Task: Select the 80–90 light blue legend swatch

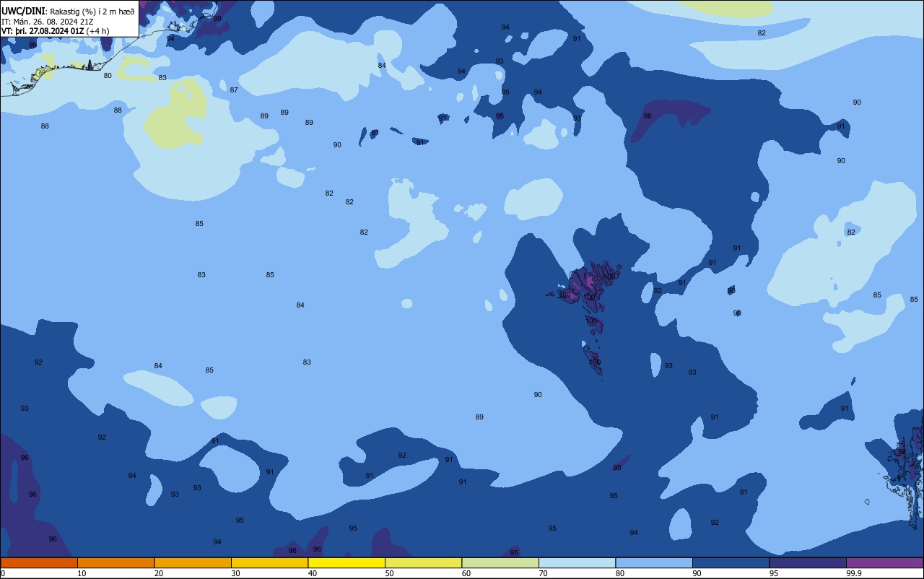Action: point(654,562)
